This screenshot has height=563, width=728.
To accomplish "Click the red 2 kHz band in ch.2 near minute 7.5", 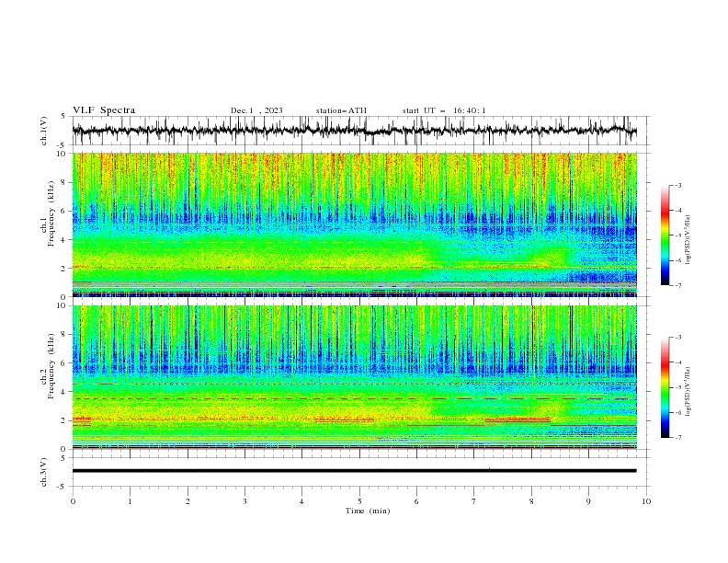I will coord(517,419).
